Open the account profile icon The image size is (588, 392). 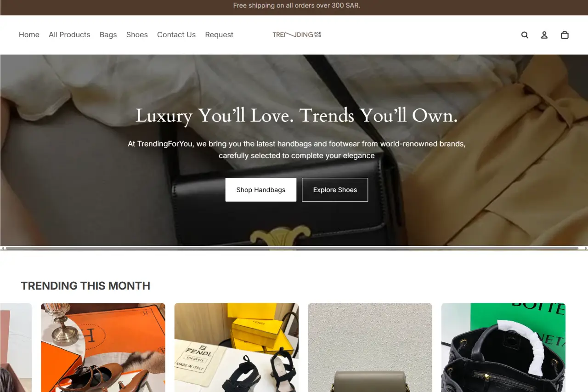click(x=544, y=35)
